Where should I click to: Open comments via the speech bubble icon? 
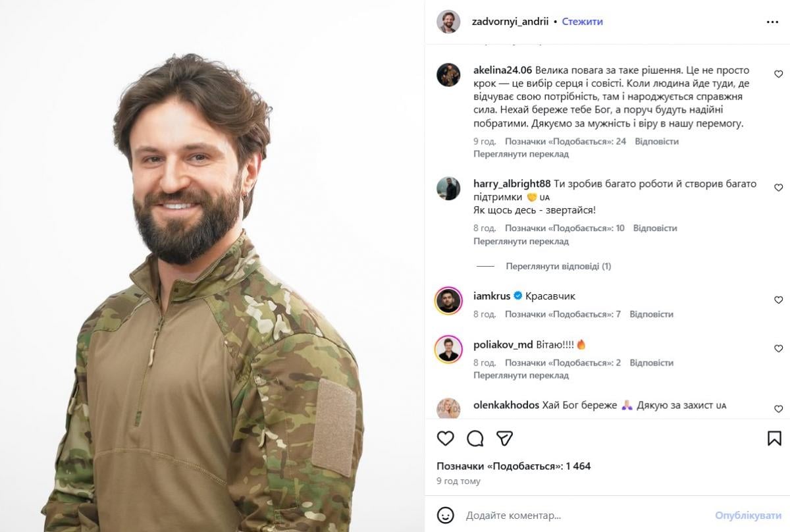click(x=475, y=439)
